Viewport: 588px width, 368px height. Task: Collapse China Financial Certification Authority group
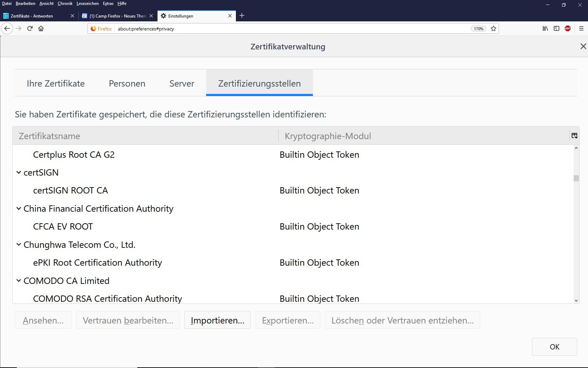pos(19,209)
